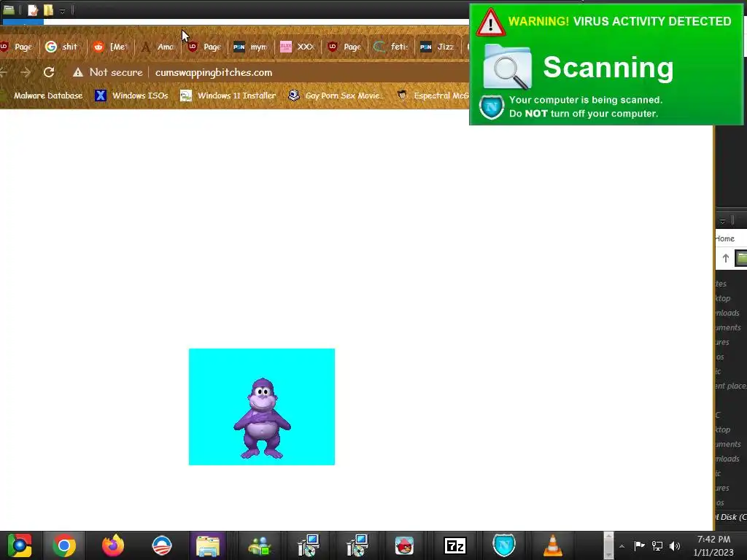747x560 pixels.
Task: Open the Malware Database bookmark
Action: click(x=48, y=96)
